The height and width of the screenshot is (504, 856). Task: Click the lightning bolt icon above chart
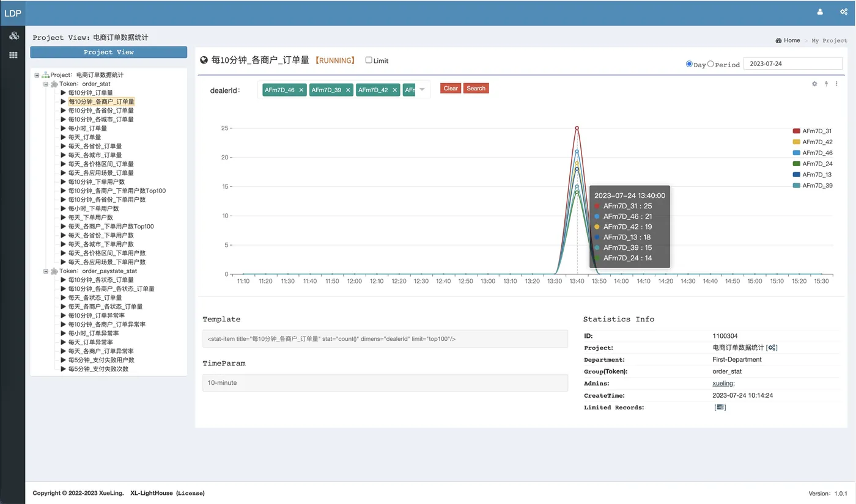(826, 84)
